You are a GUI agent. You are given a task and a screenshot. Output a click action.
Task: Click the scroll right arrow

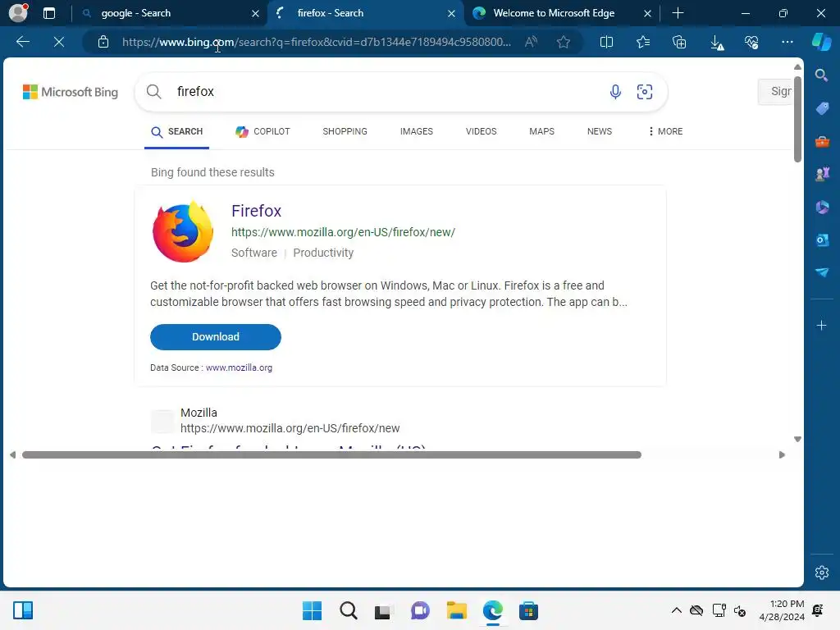(x=782, y=454)
